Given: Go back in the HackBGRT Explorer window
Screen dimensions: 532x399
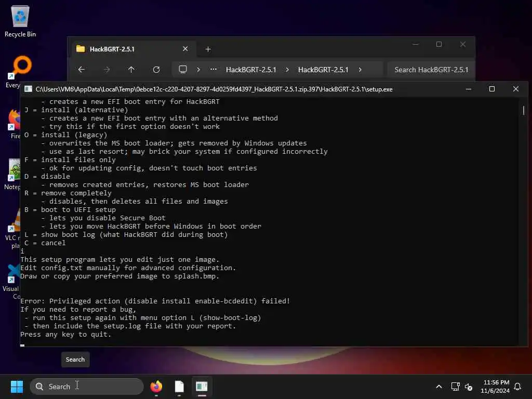Looking at the screenshot, I should (82, 70).
